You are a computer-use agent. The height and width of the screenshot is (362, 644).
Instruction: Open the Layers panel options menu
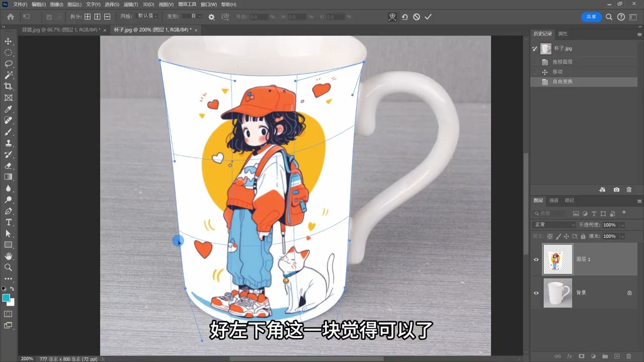coord(639,201)
